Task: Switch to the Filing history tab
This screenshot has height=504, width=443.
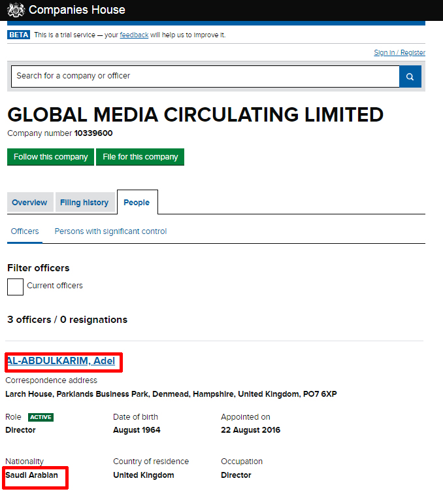Action: [x=84, y=203]
